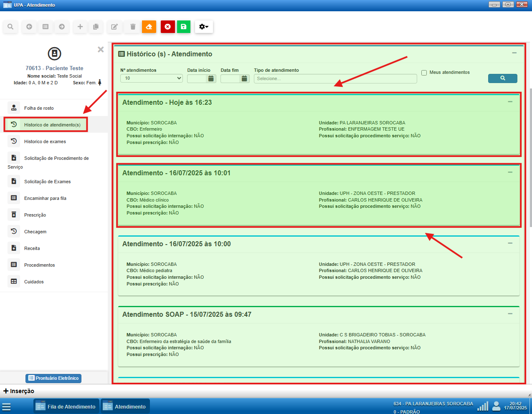Open the Tipo de atendimento selector
Viewport: 532px width, 414px height.
(335, 78)
